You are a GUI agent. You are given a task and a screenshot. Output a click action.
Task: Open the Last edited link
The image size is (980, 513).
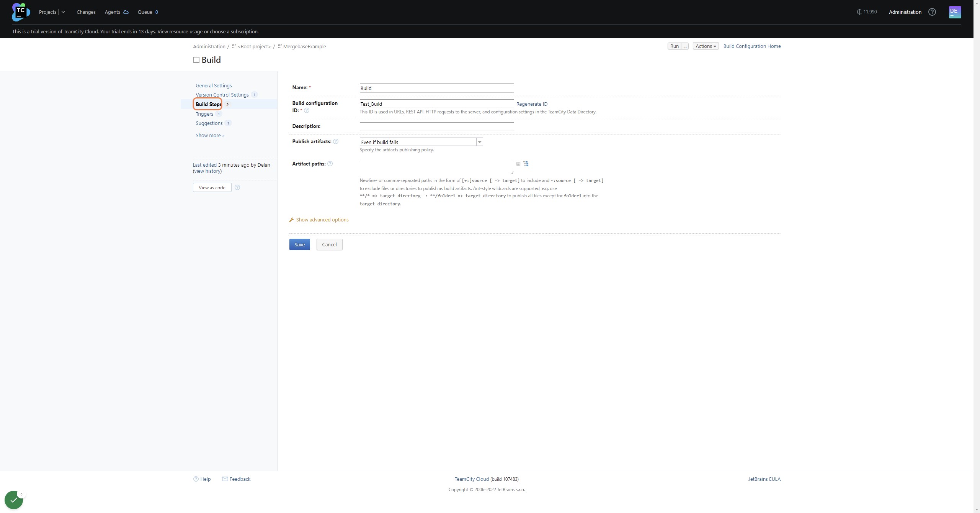click(x=204, y=165)
